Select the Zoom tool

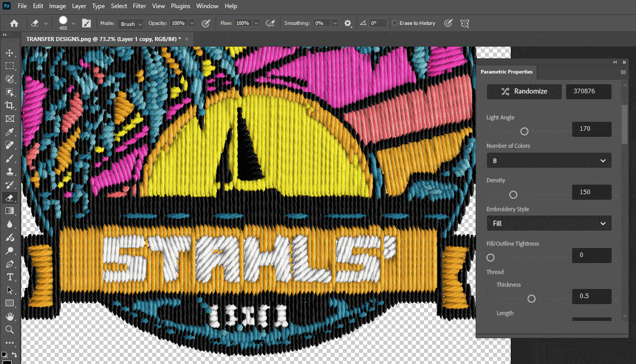(x=10, y=330)
